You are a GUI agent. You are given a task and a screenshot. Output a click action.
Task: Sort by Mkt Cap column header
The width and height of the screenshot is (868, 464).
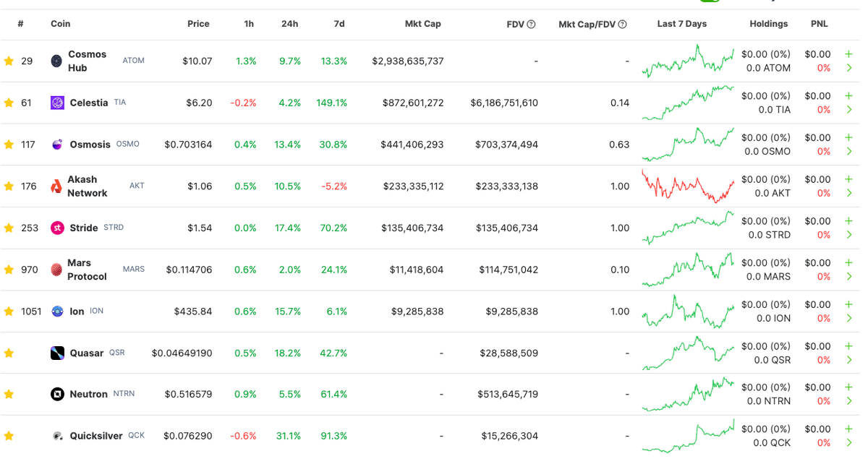pyautogui.click(x=423, y=24)
